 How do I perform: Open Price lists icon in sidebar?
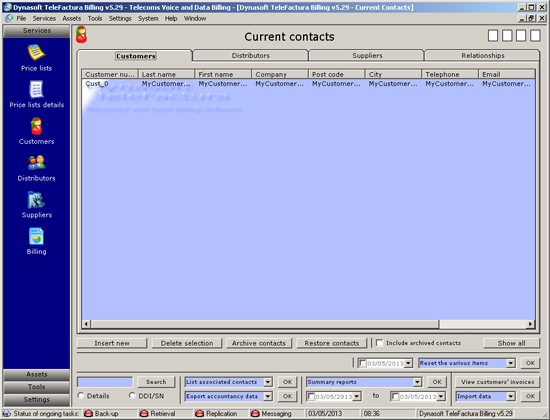[36, 53]
